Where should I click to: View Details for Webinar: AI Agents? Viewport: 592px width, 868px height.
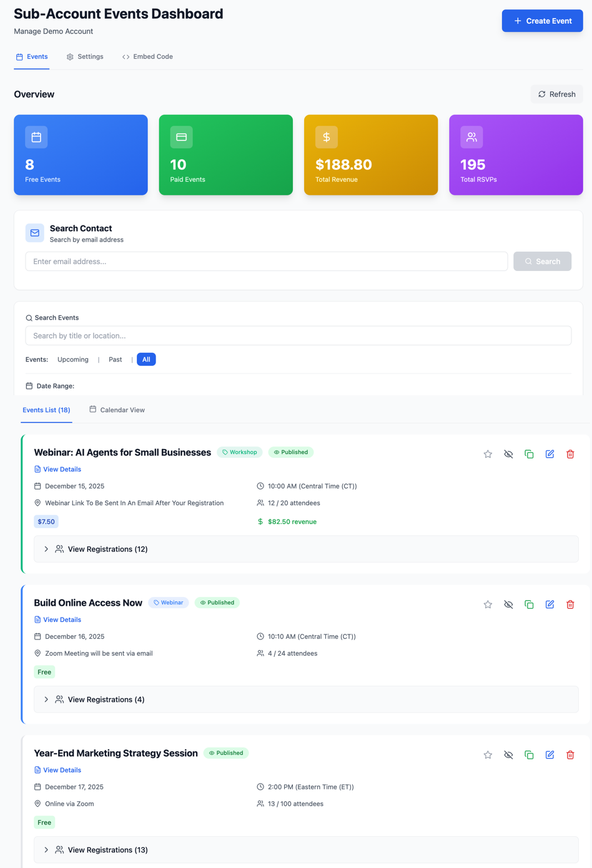click(57, 469)
